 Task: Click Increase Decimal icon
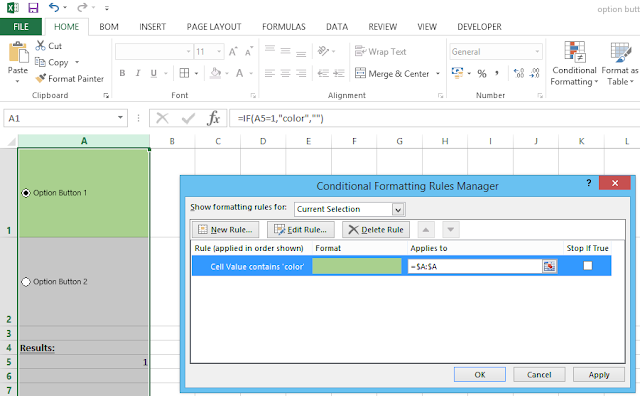click(x=519, y=73)
